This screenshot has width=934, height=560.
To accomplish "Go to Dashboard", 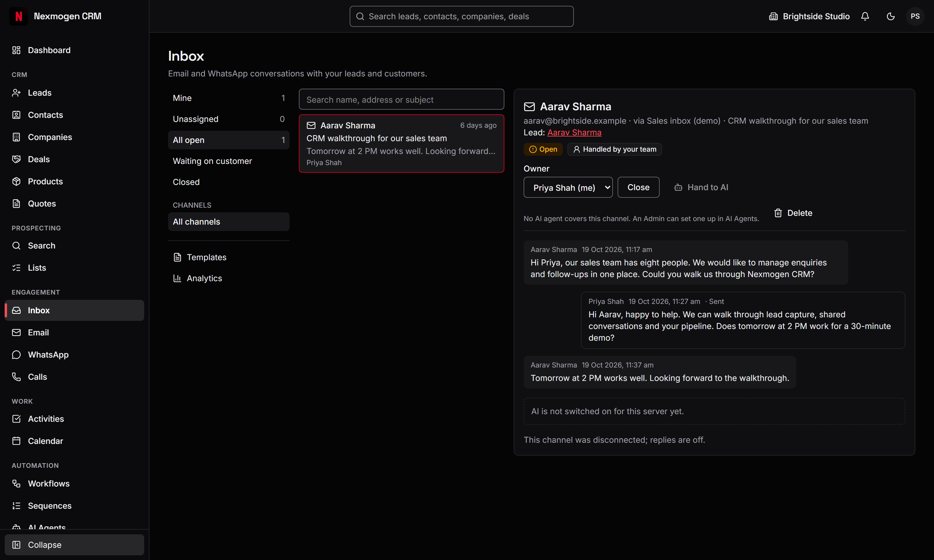I will tap(74, 50).
